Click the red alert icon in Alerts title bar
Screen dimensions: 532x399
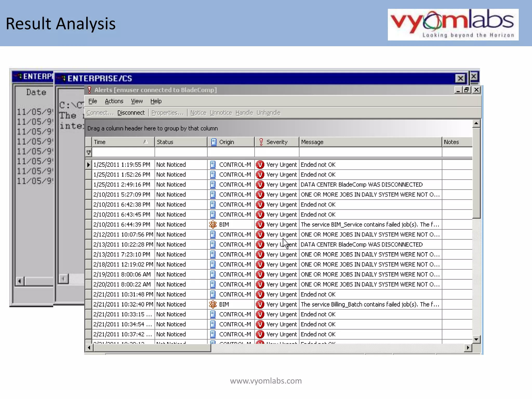click(89, 90)
